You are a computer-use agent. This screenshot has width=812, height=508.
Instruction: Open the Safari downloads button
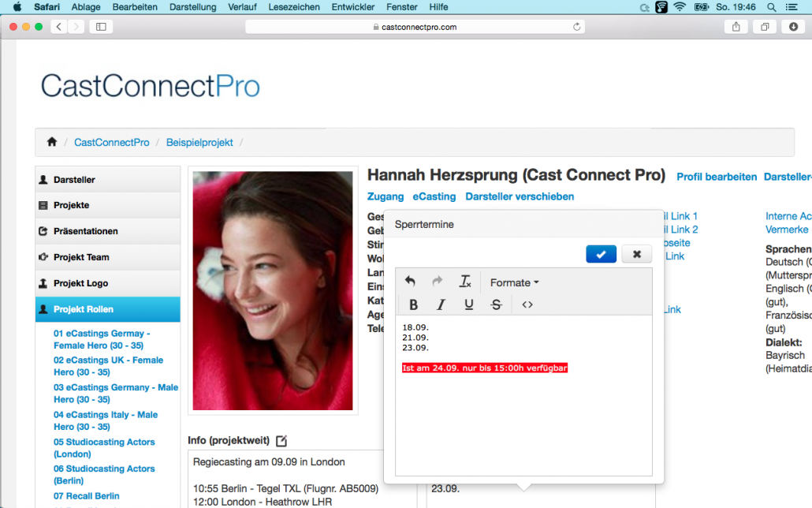pos(793,27)
